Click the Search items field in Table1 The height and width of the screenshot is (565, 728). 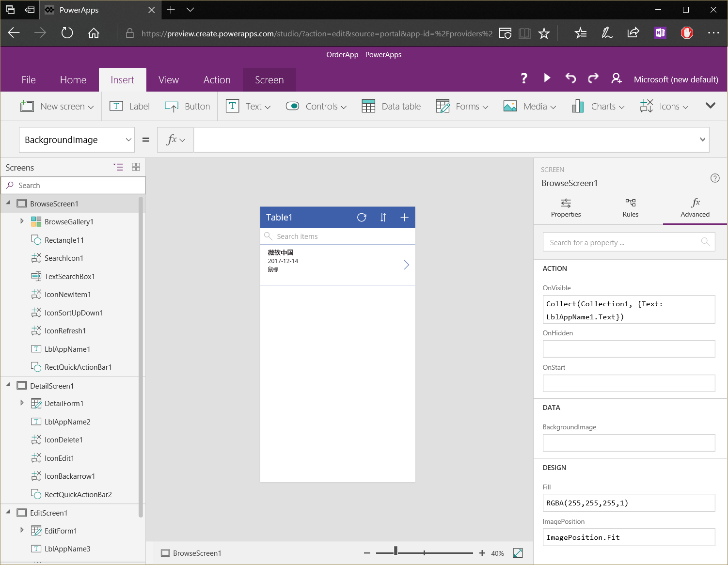338,236
